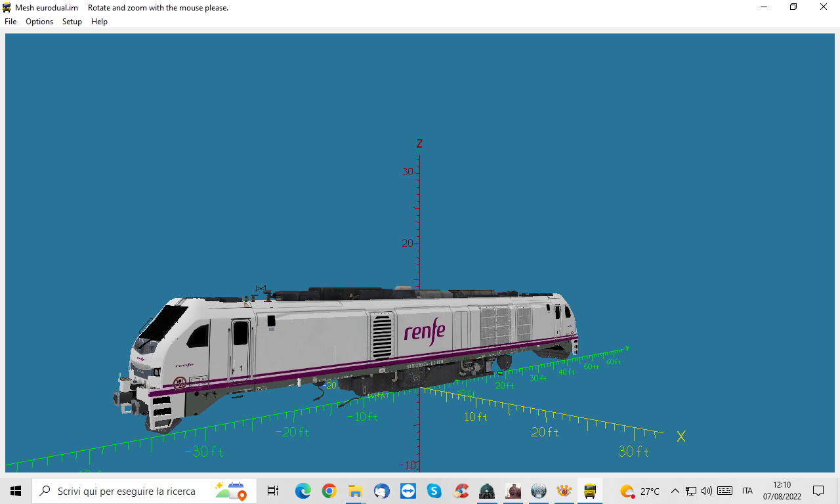This screenshot has width=840, height=504.
Task: Open the clock showing 12:10
Action: point(782,491)
